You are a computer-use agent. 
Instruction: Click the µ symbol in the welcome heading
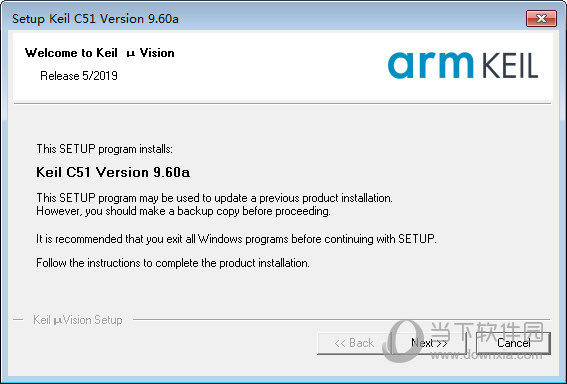pyautogui.click(x=131, y=54)
